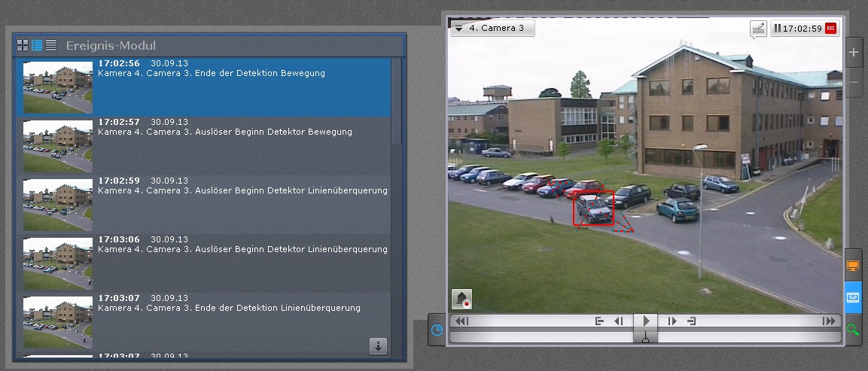Jump to previous recording fragment
The image size is (868, 371).
tap(599, 321)
